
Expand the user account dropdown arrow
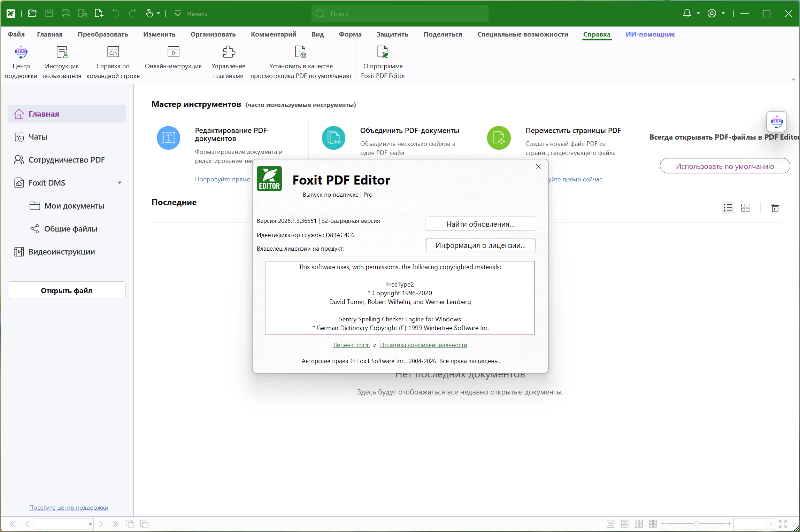[723, 14]
